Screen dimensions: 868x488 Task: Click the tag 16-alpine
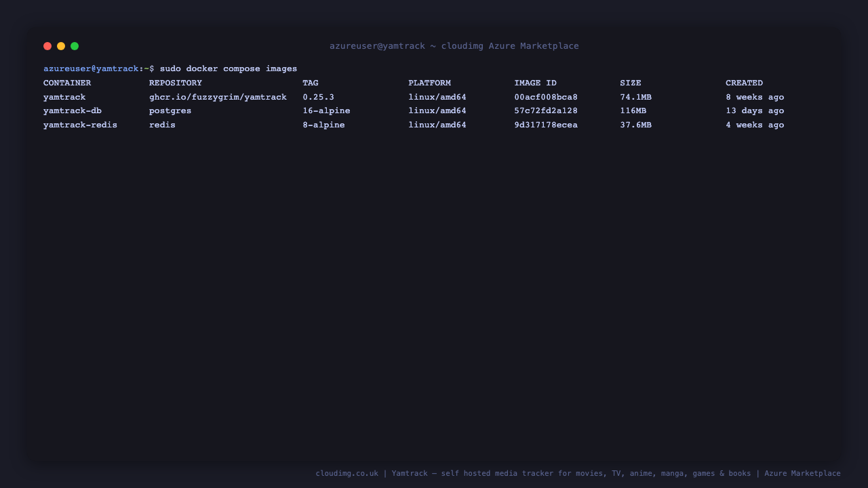click(326, 111)
